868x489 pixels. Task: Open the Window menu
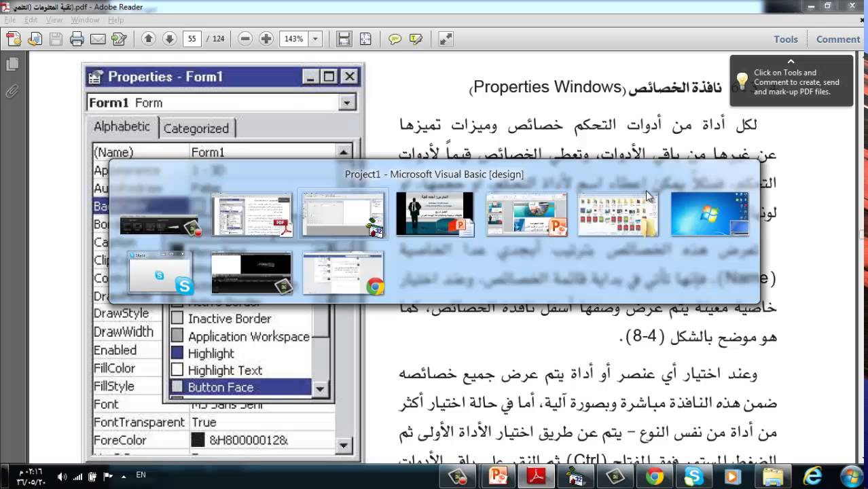pos(85,20)
